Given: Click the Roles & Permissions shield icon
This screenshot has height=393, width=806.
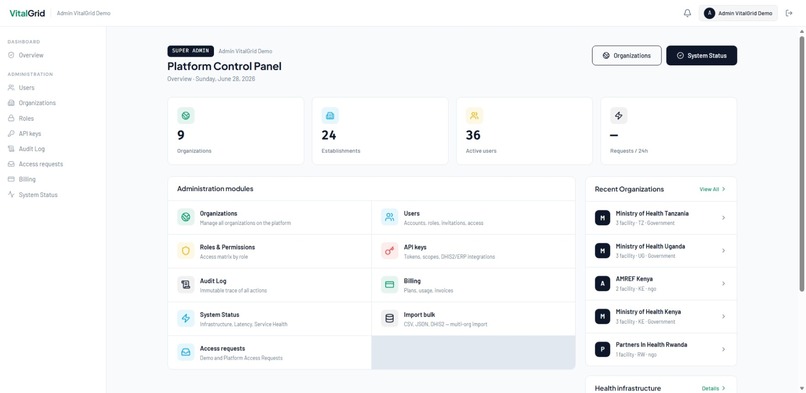Looking at the screenshot, I should click(186, 251).
